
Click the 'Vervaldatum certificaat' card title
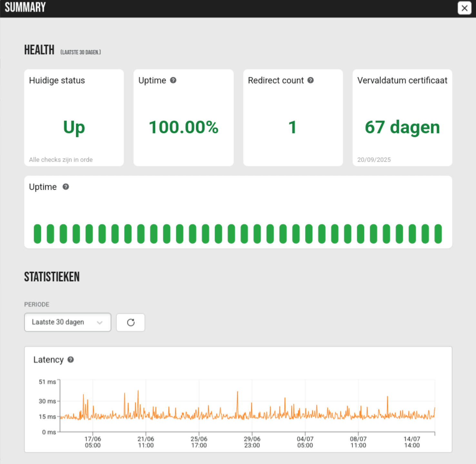coord(402,80)
